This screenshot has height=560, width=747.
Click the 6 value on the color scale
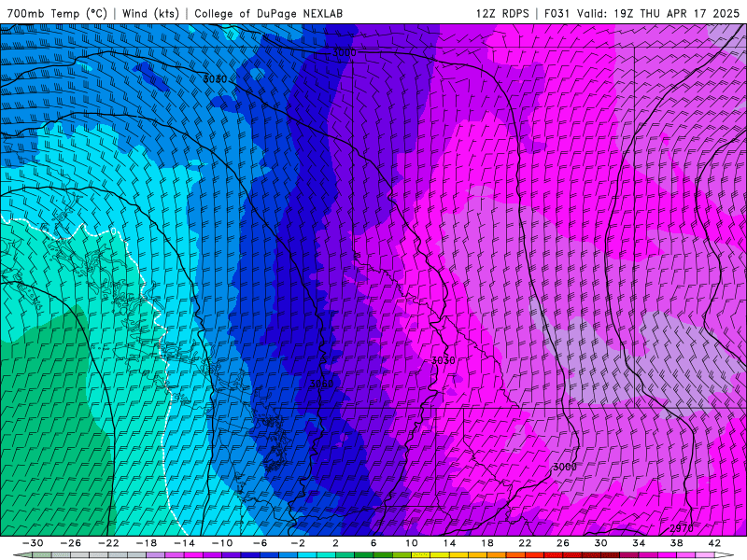[x=373, y=543]
